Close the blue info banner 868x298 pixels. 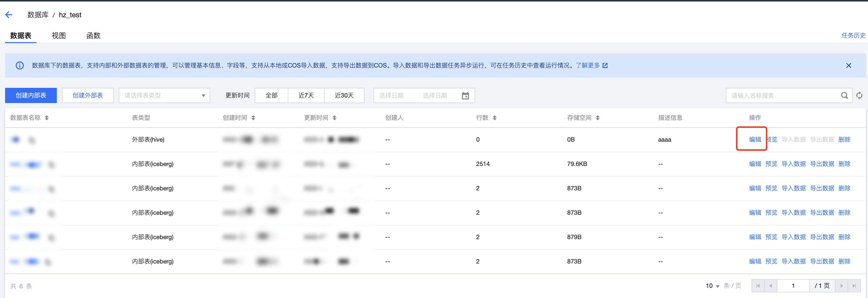(848, 65)
